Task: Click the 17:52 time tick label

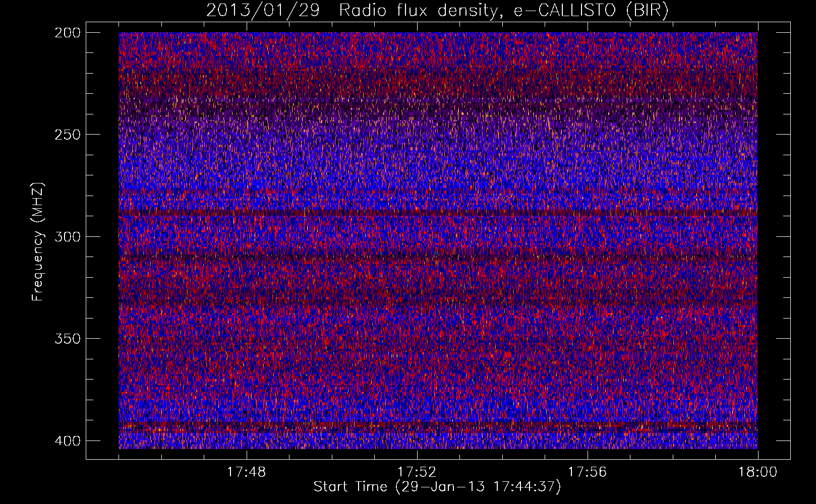Action: click(x=417, y=472)
